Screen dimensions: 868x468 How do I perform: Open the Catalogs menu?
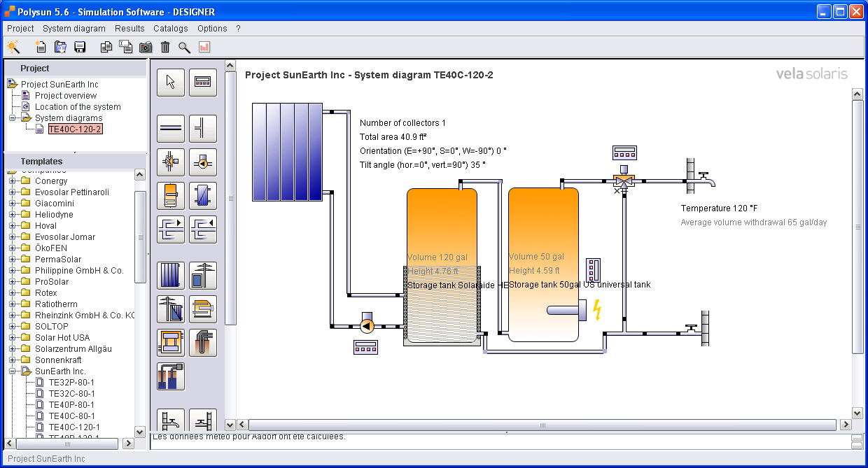[x=170, y=29]
